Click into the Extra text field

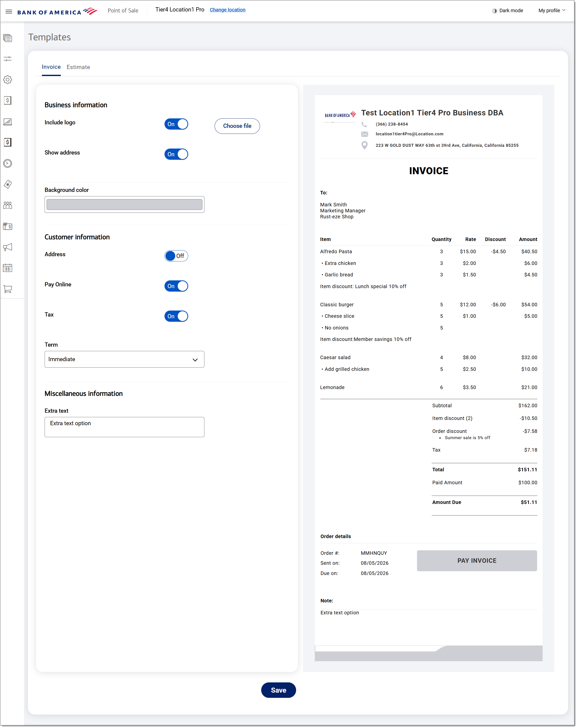(x=124, y=427)
